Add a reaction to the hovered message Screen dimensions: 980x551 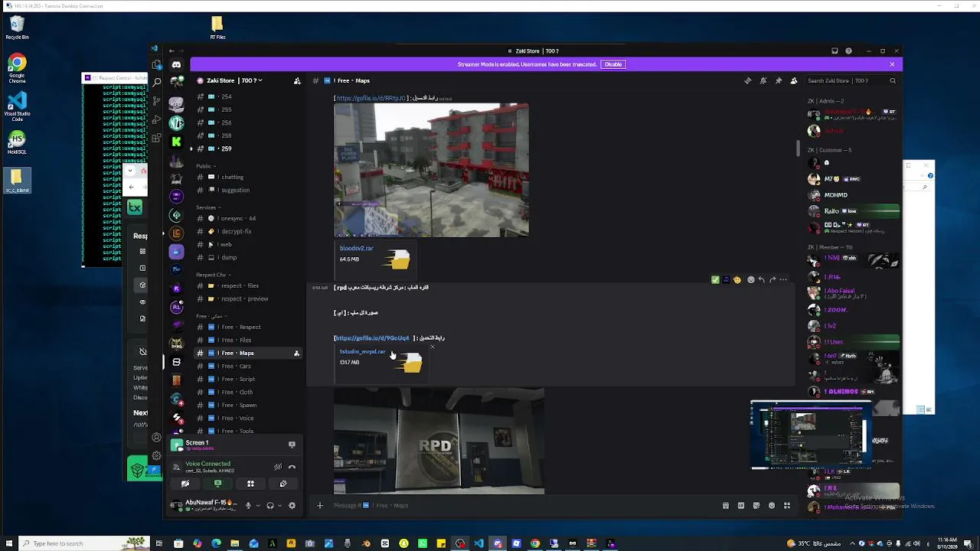tap(750, 280)
